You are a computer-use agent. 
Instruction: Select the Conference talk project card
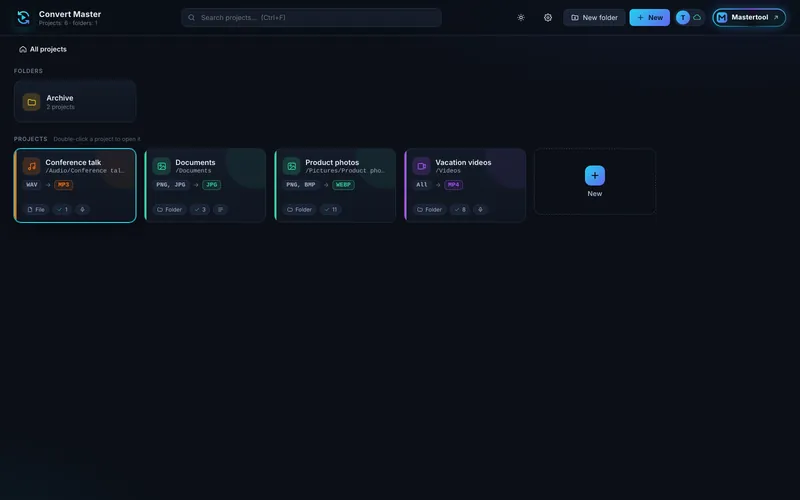point(75,185)
